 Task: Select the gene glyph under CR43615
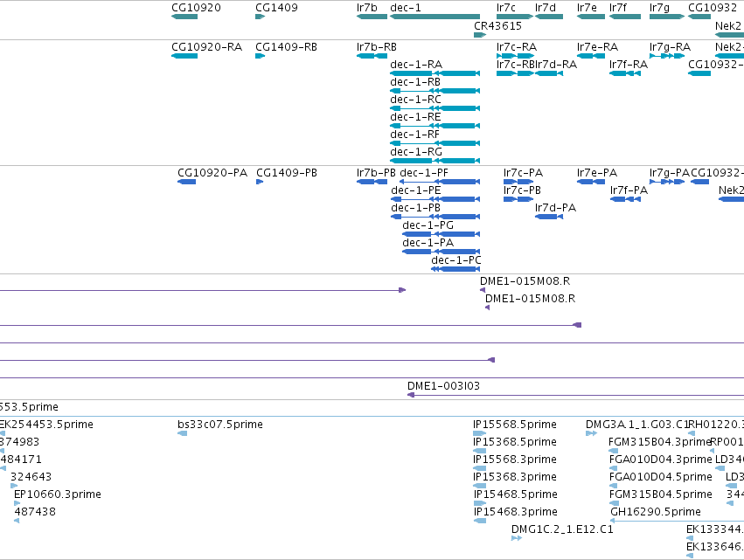click(480, 35)
